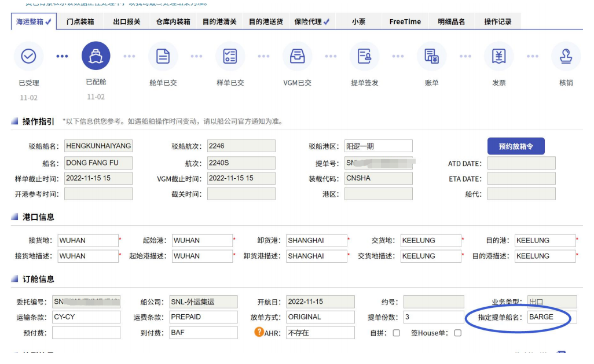Open the 出口报关 tab
This screenshot has width=594, height=364.
127,21
